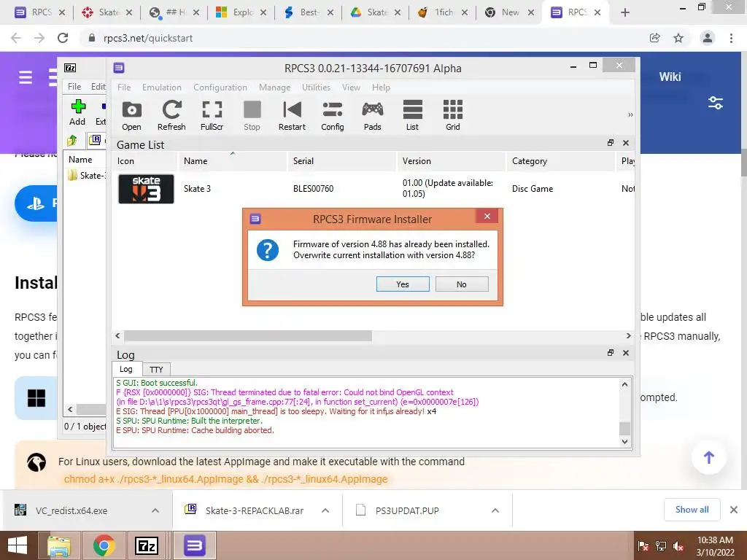
Task: Click the website hamburger menu icon
Action: (26, 77)
